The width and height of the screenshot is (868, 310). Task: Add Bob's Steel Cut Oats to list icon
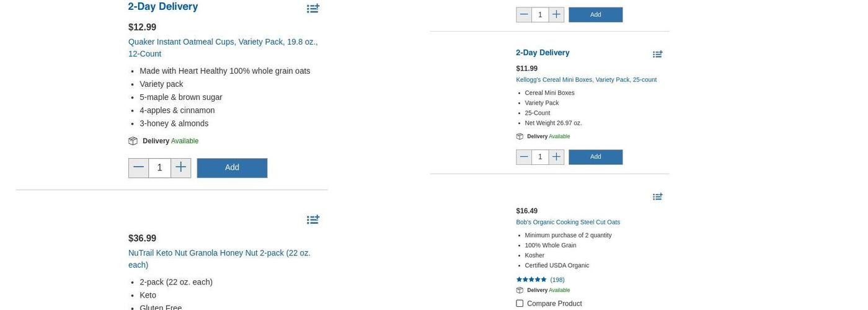pos(658,197)
